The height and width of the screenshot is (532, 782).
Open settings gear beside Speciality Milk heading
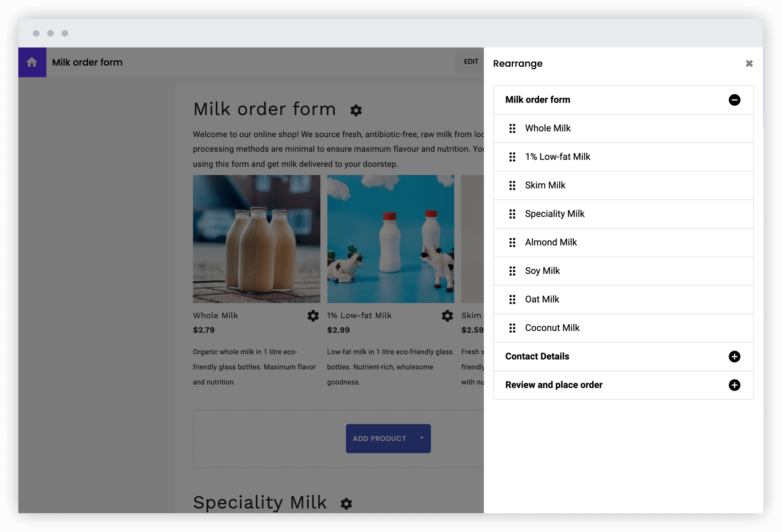pyautogui.click(x=346, y=503)
